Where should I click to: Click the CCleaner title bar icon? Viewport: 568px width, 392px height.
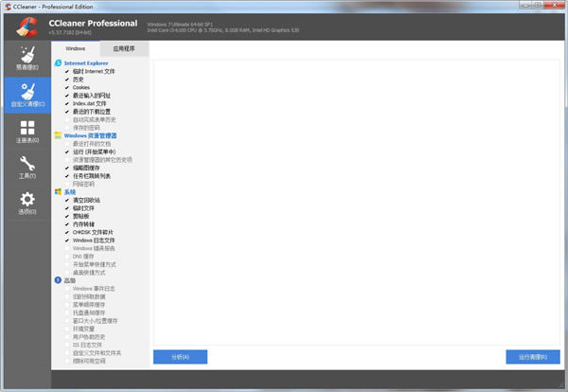coord(8,7)
